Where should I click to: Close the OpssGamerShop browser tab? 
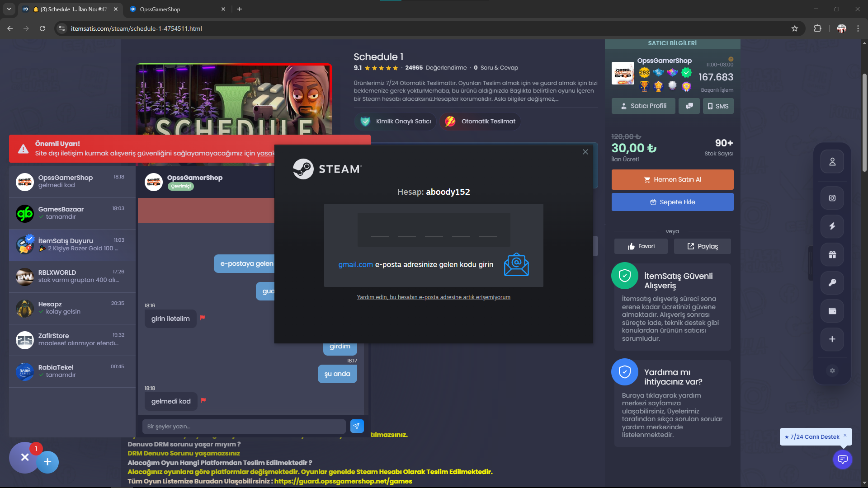pos(223,9)
